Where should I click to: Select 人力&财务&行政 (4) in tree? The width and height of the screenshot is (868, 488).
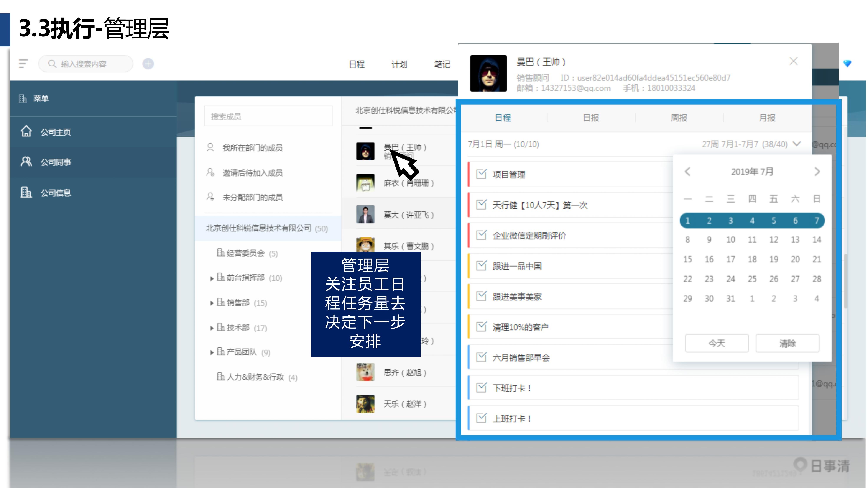pyautogui.click(x=257, y=377)
